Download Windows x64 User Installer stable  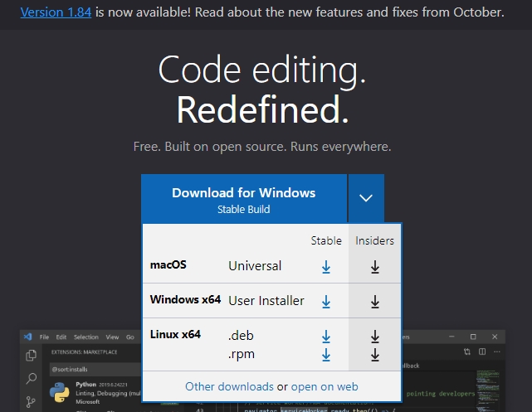(326, 302)
